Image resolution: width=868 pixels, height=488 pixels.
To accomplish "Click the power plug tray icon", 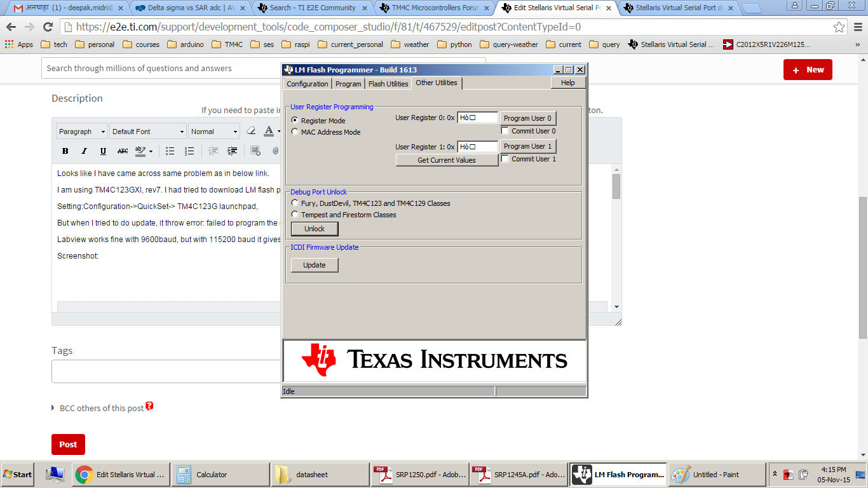I will click(x=803, y=474).
